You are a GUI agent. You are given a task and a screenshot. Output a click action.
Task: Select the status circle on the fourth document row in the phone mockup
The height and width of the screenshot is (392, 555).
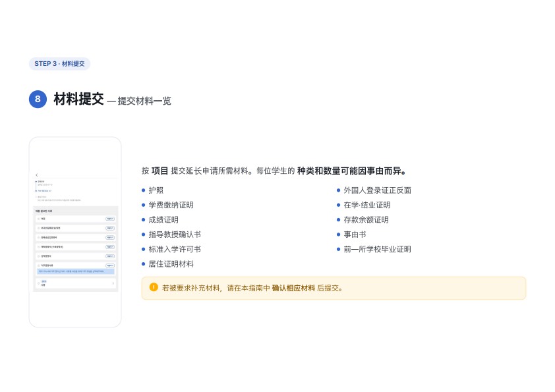point(39,246)
